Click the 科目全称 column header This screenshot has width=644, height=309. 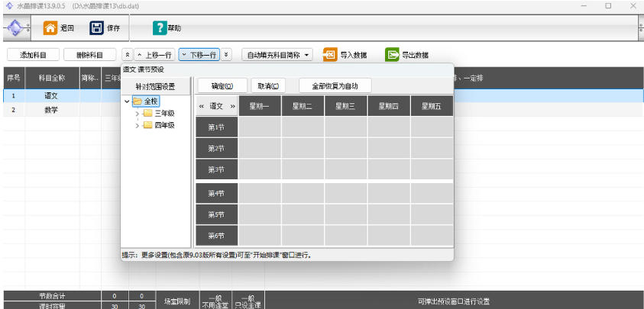pos(52,78)
